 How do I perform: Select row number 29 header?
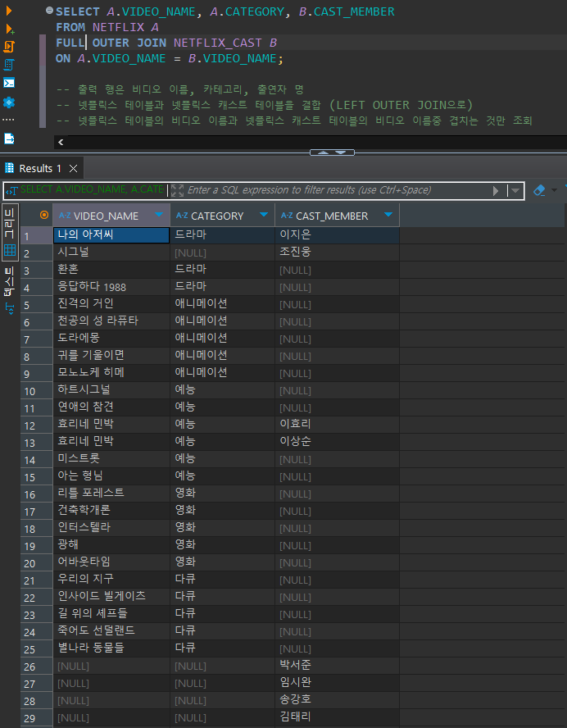click(x=37, y=718)
